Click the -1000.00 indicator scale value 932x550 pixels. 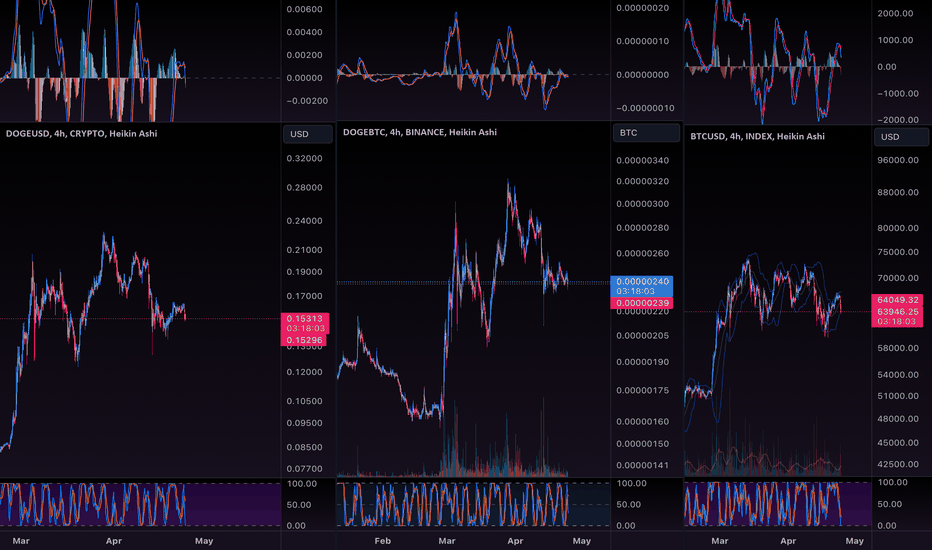[x=898, y=93]
